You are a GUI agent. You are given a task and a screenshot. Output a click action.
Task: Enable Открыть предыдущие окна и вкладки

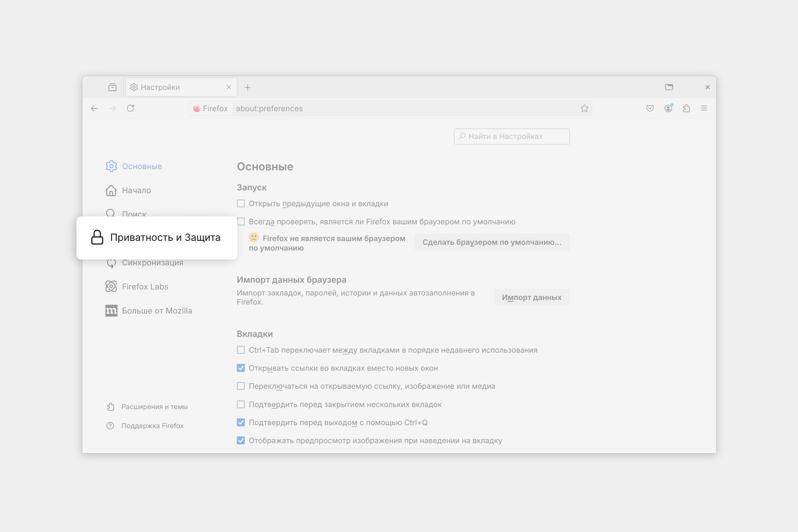pos(241,204)
